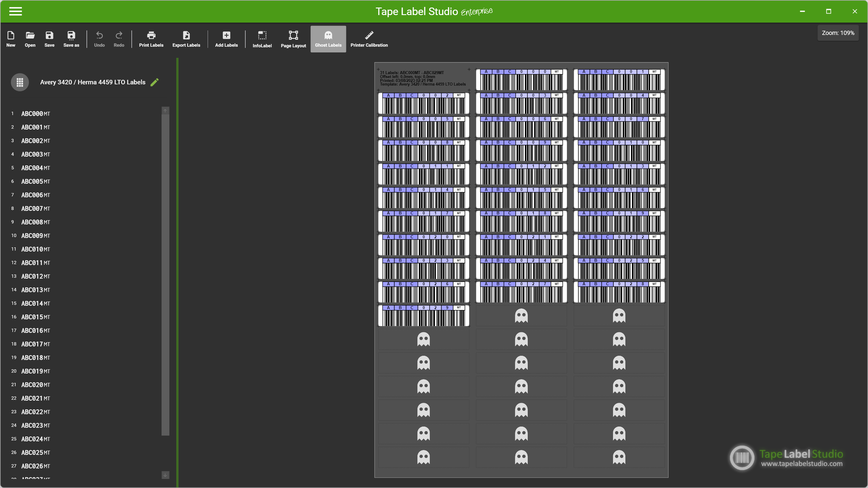Open Printer Calibration tool
This screenshot has height=488, width=868.
click(x=369, y=39)
